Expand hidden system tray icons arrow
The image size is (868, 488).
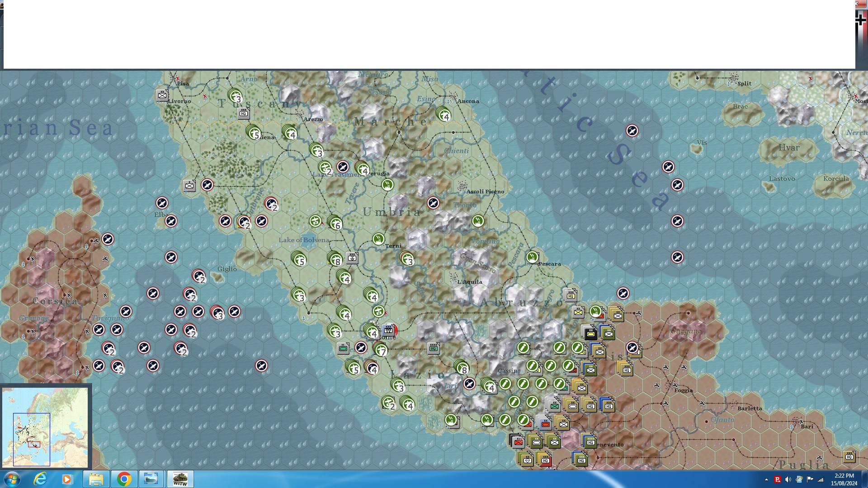point(766,479)
